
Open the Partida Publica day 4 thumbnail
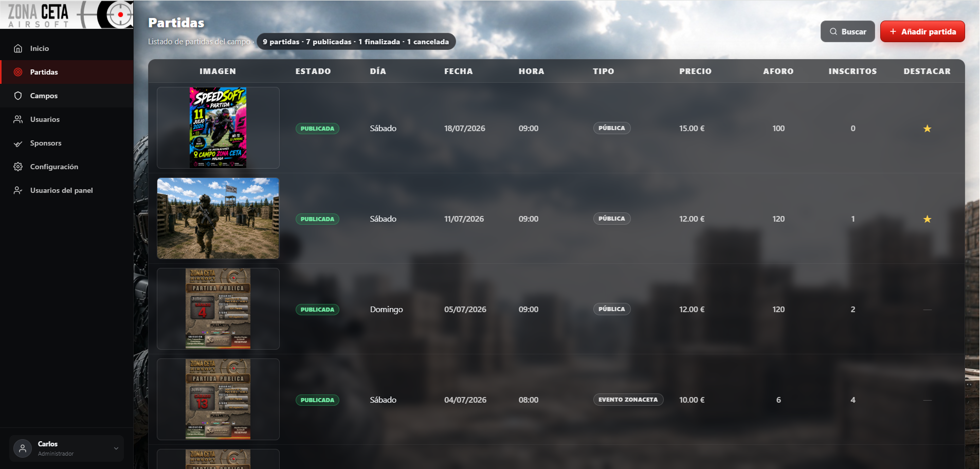pos(218,309)
